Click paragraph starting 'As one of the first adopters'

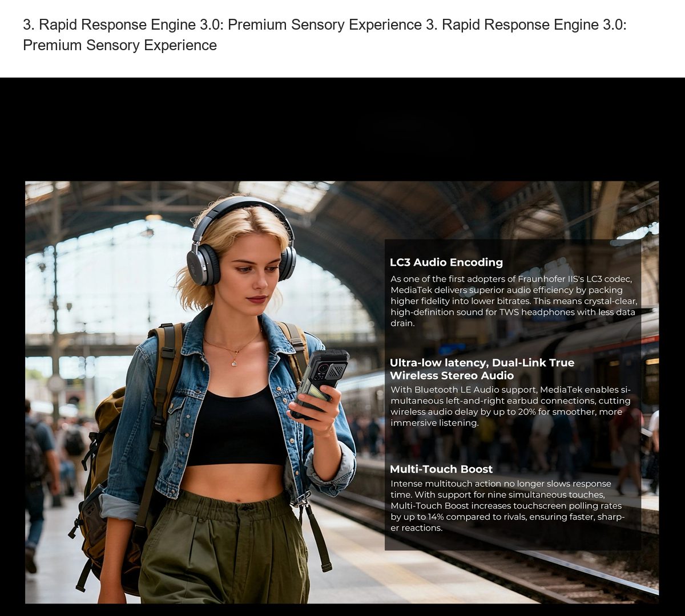[x=513, y=301]
